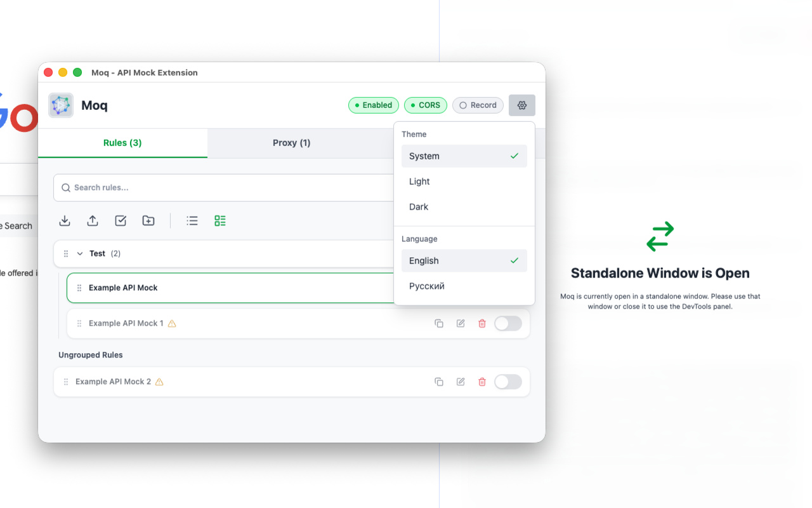
Task: Click the Theme section label
Action: pyautogui.click(x=414, y=134)
